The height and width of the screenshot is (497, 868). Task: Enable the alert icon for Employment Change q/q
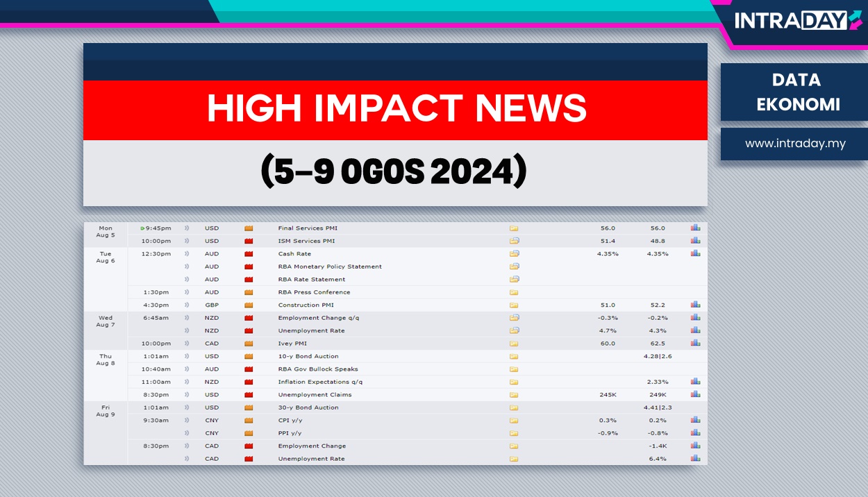tap(185, 317)
